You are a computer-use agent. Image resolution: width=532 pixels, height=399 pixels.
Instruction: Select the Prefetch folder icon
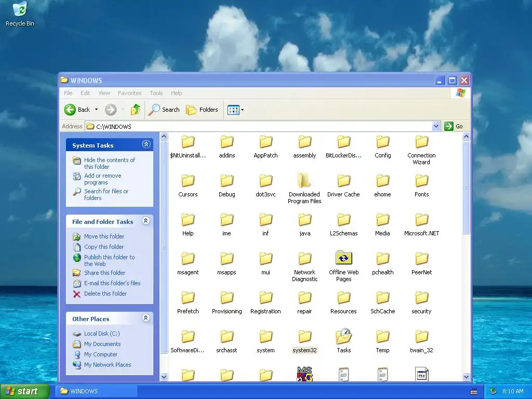188,298
